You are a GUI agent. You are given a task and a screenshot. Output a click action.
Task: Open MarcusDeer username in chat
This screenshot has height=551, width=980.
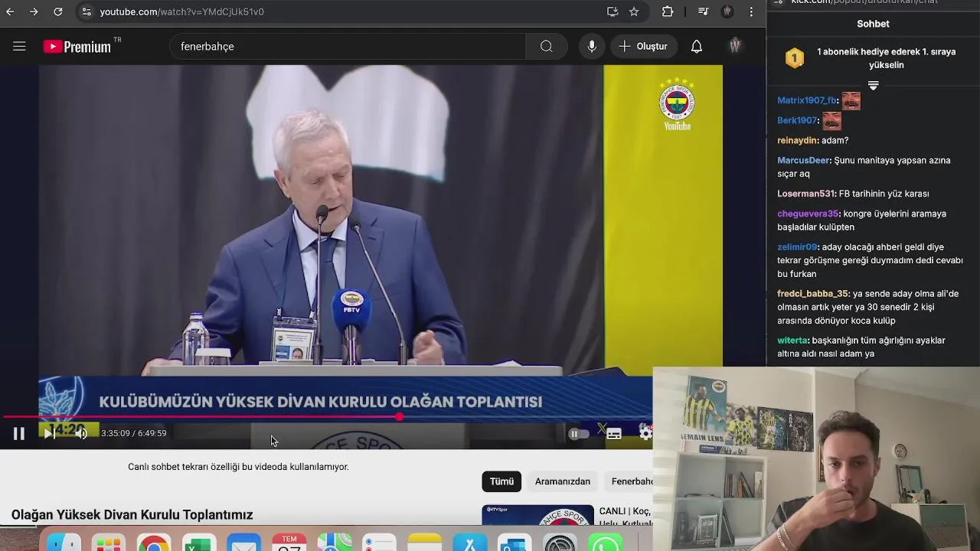(x=803, y=161)
